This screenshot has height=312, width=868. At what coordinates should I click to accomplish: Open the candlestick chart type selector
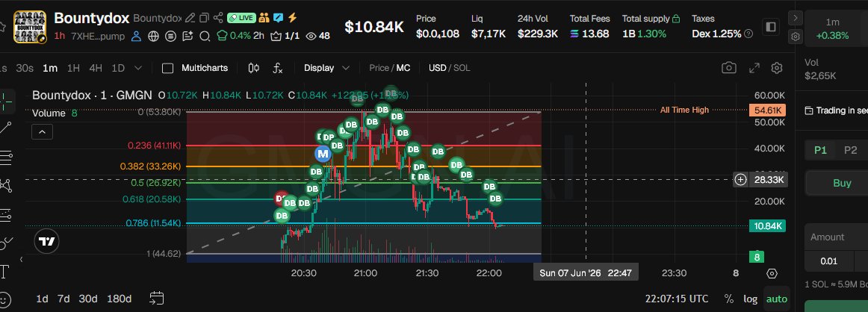click(x=253, y=68)
